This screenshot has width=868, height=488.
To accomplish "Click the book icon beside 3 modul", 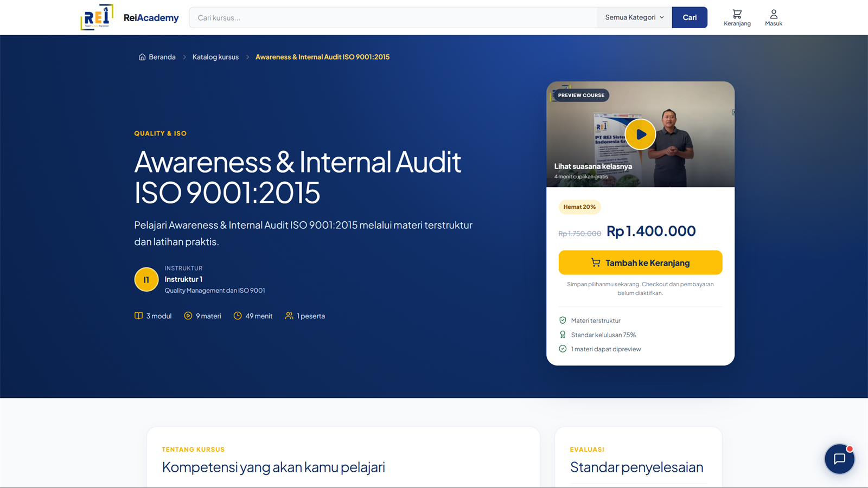I will (138, 316).
